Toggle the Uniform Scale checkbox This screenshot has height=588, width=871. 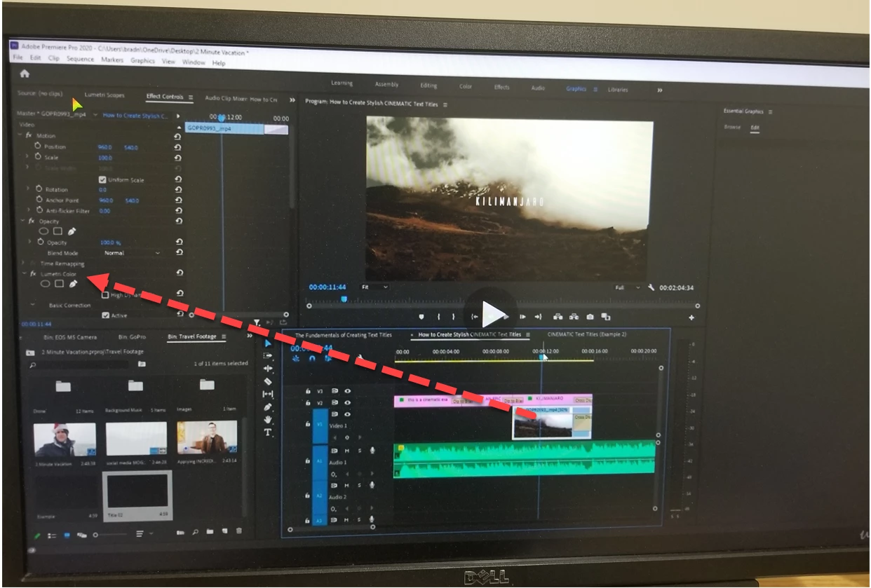tap(103, 179)
